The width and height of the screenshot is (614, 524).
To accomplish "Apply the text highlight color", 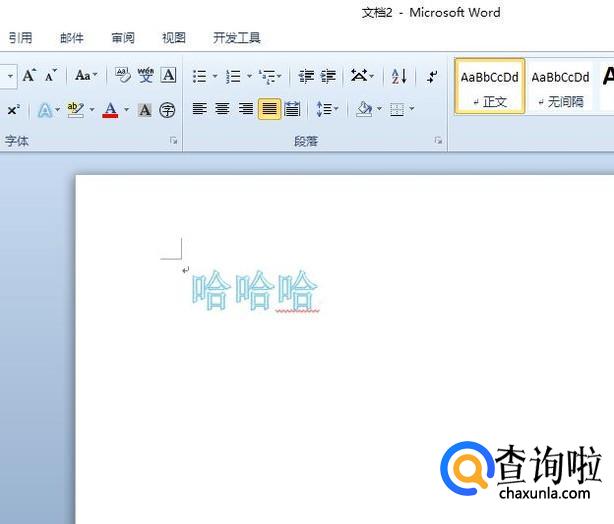I will coord(76,110).
